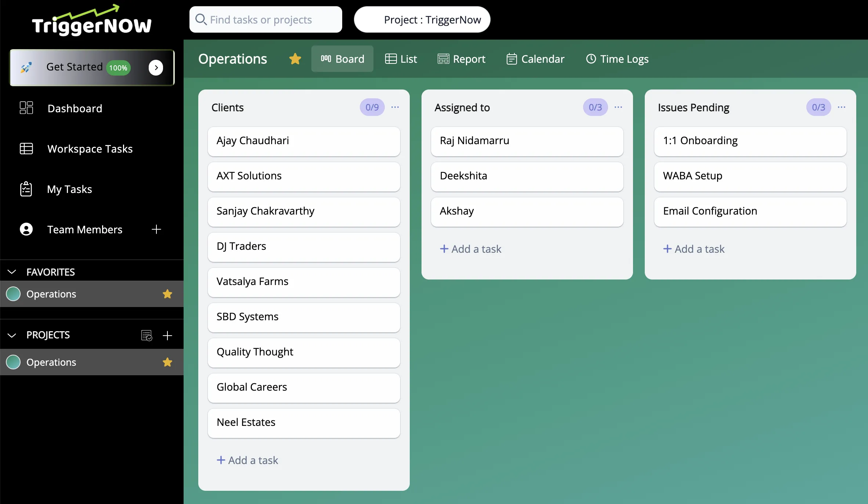Switch to the Time Logs tab
This screenshot has width=868, height=504.
pos(617,59)
